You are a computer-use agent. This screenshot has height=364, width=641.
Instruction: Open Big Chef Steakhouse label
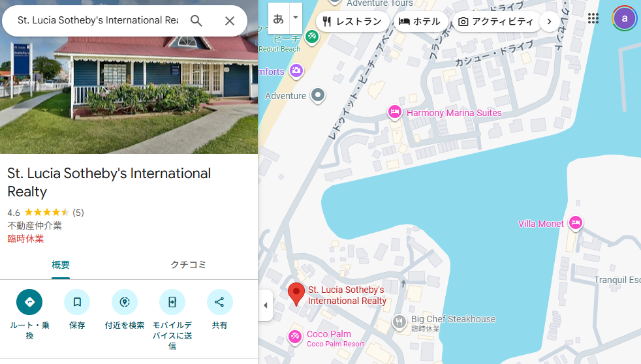(454, 319)
